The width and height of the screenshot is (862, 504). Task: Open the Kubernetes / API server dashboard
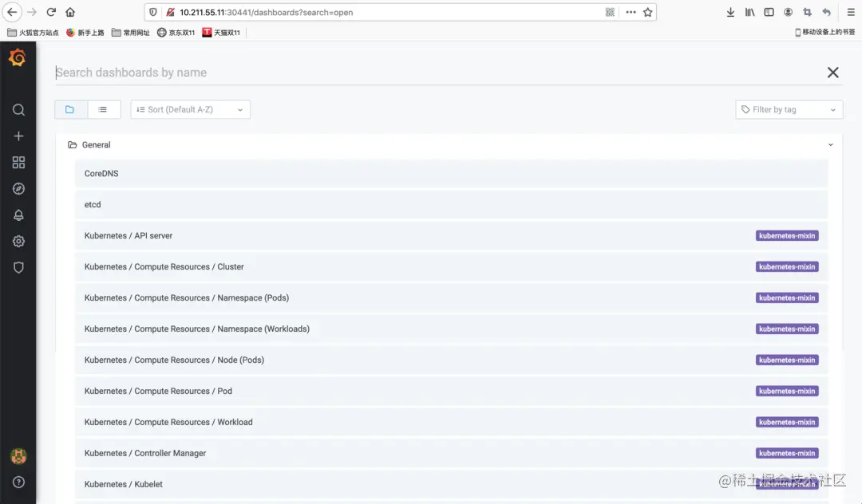[451, 235]
